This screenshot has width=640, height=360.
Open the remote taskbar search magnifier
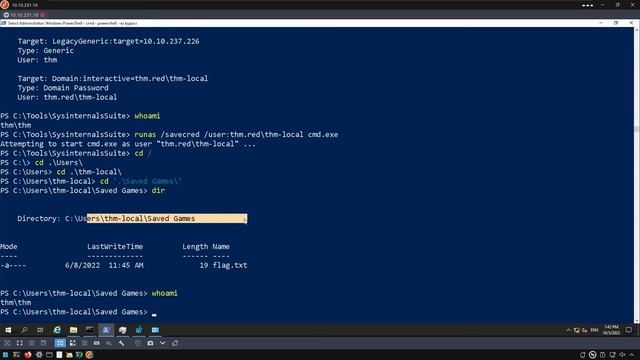[x=24, y=330]
